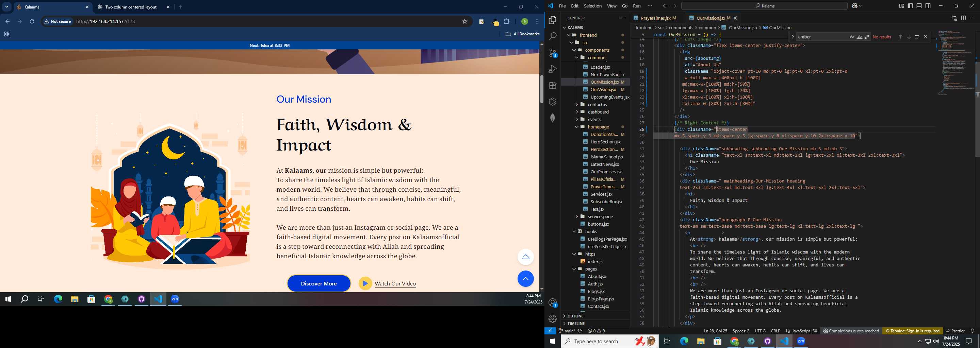The height and width of the screenshot is (348, 980).
Task: Expand the contactus folder
Action: coord(577,104)
